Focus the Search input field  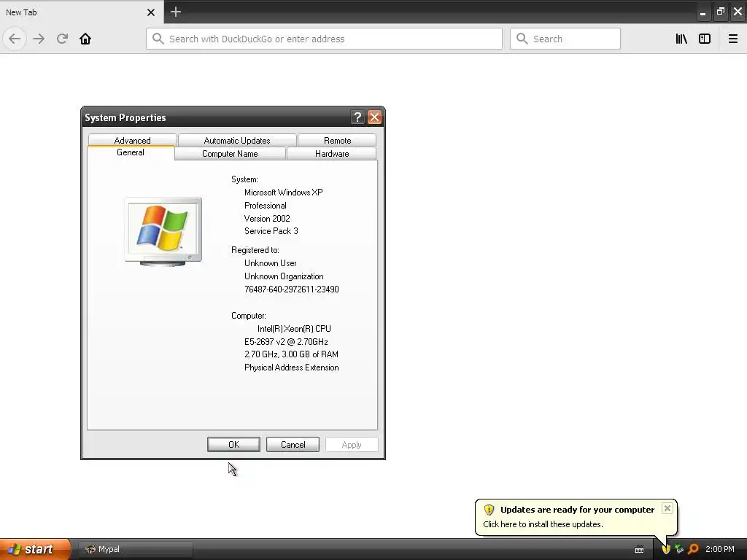click(565, 39)
